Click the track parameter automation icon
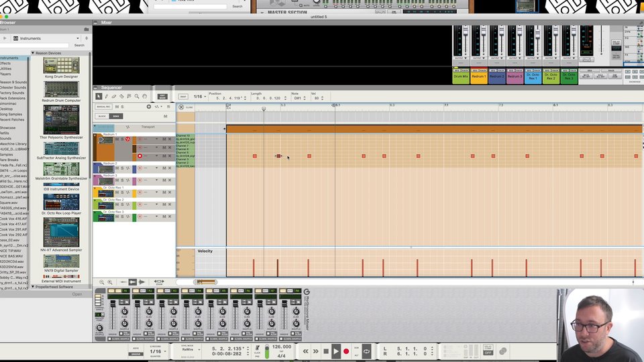The height and width of the screenshot is (362, 644). (156, 107)
